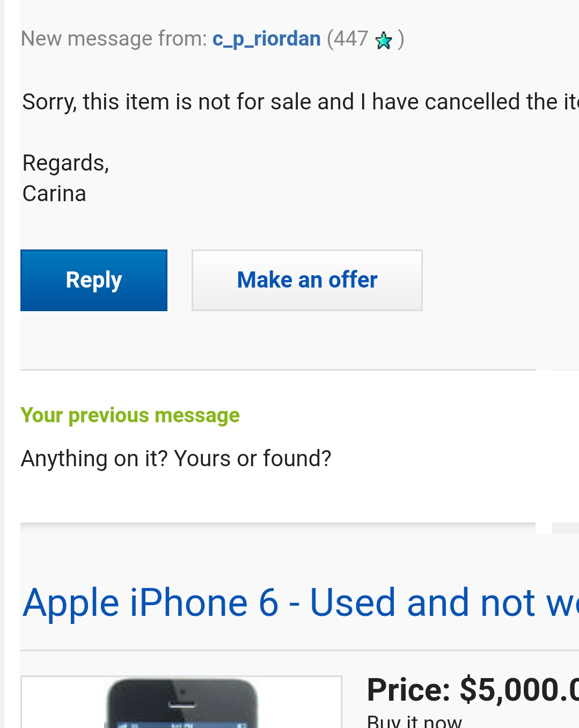Click the Reply button
579x728 pixels.
(x=94, y=280)
